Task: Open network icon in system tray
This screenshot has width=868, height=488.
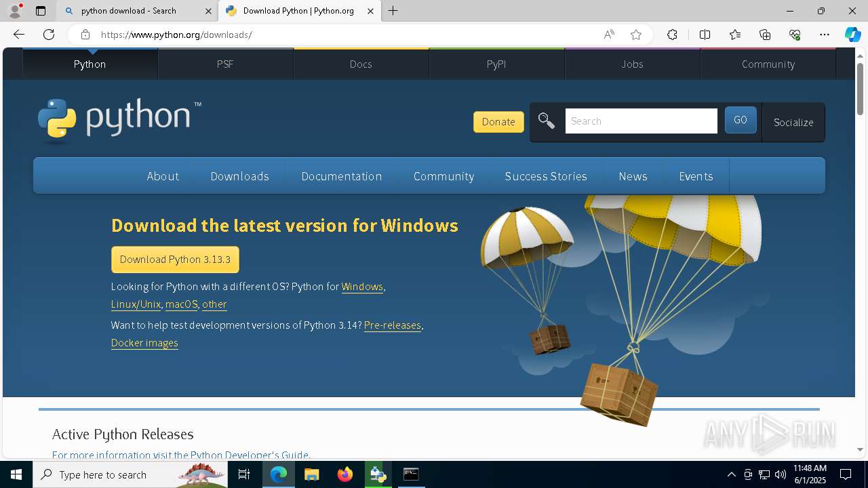Action: [x=764, y=474]
